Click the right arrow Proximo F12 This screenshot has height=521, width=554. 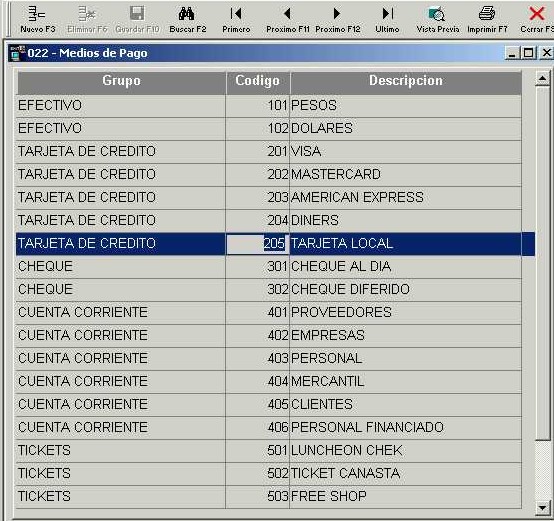click(337, 14)
